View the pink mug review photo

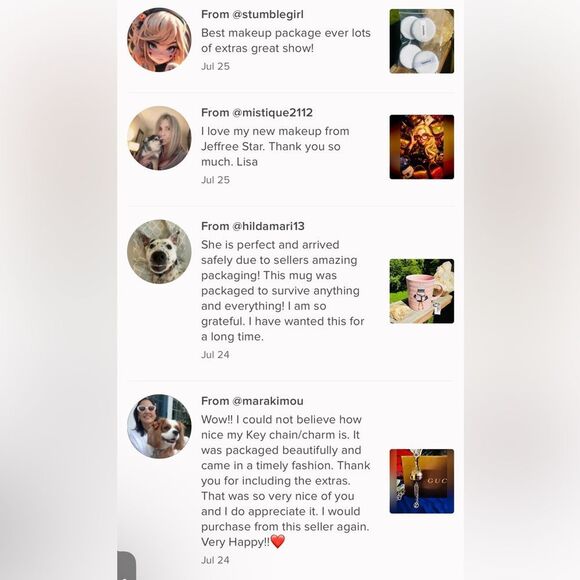422,291
